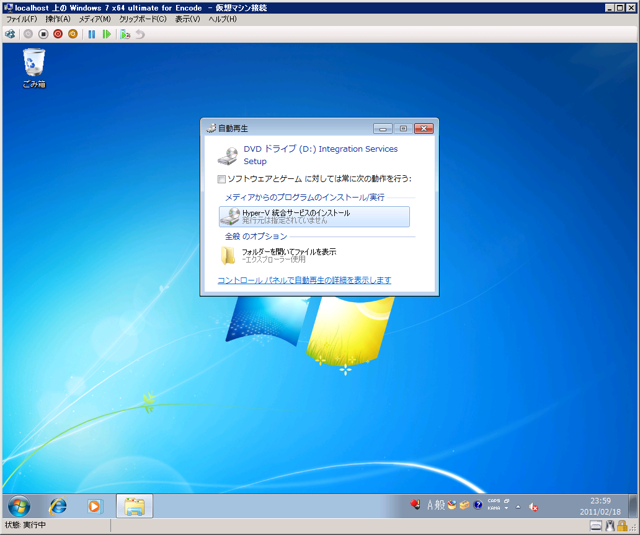Open 表示(V) menu
This screenshot has height=535, width=640.
click(x=187, y=19)
